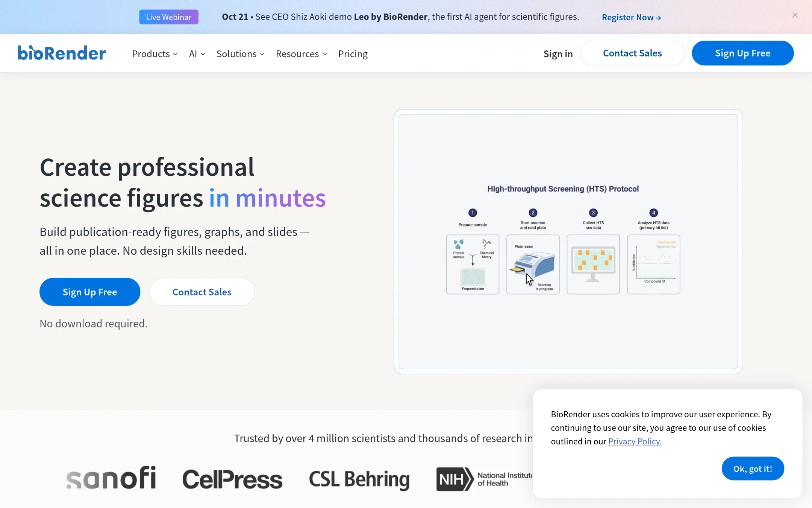Select the inhibition scatter plot panel
Screen dimensions: 812x508
(x=653, y=264)
